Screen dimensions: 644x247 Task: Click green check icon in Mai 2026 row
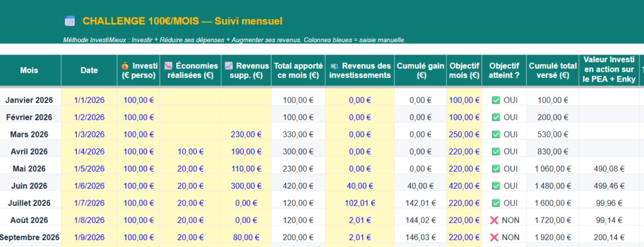(x=496, y=168)
